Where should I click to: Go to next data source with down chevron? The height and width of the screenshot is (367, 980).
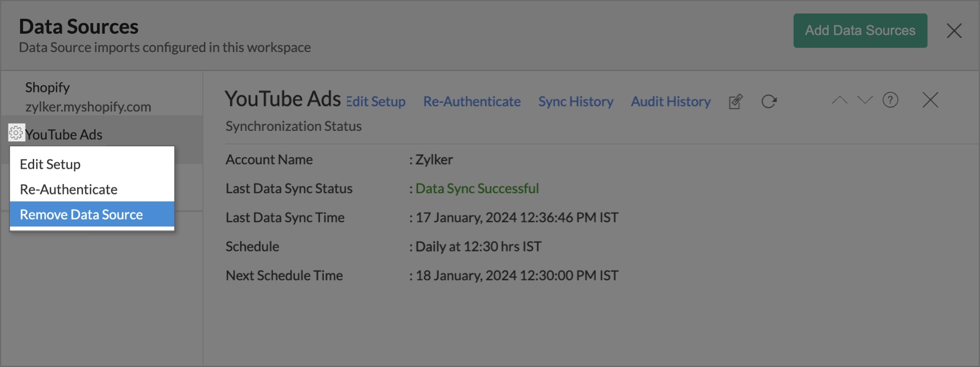click(x=865, y=100)
